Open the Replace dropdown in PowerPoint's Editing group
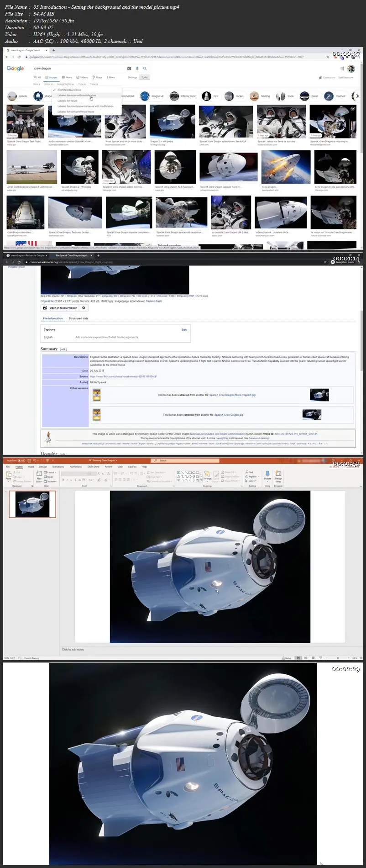Screen dimensions: 366x868 [x=251, y=476]
